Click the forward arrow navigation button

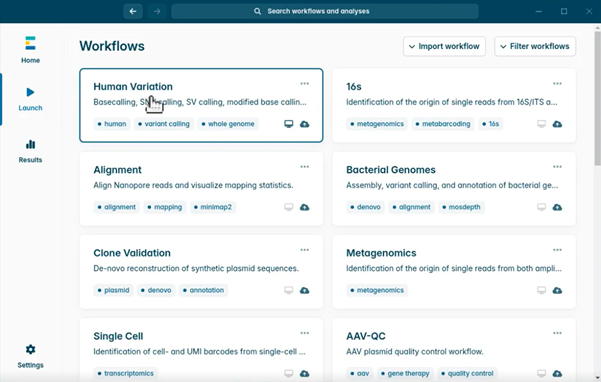157,11
